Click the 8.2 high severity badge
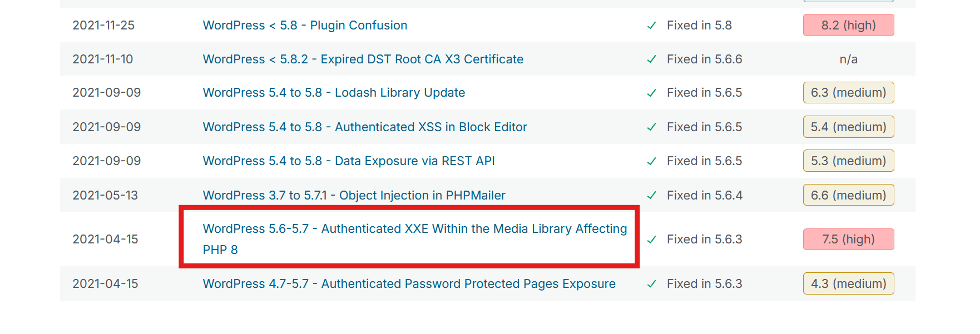 tap(848, 25)
